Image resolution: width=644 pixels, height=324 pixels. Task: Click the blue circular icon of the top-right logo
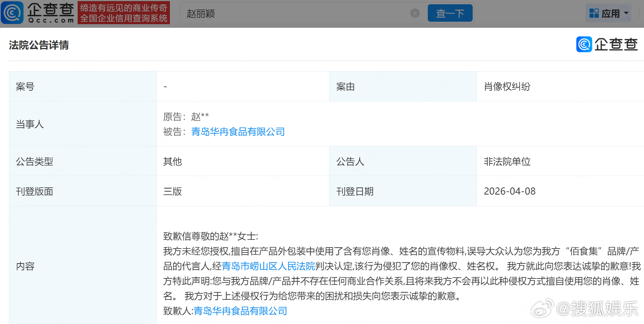[583, 44]
